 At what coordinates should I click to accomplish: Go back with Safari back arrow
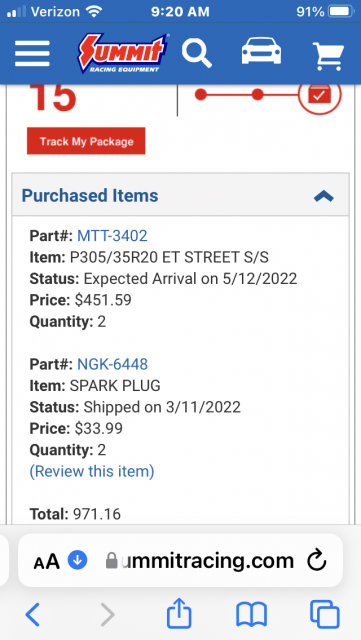point(33,614)
